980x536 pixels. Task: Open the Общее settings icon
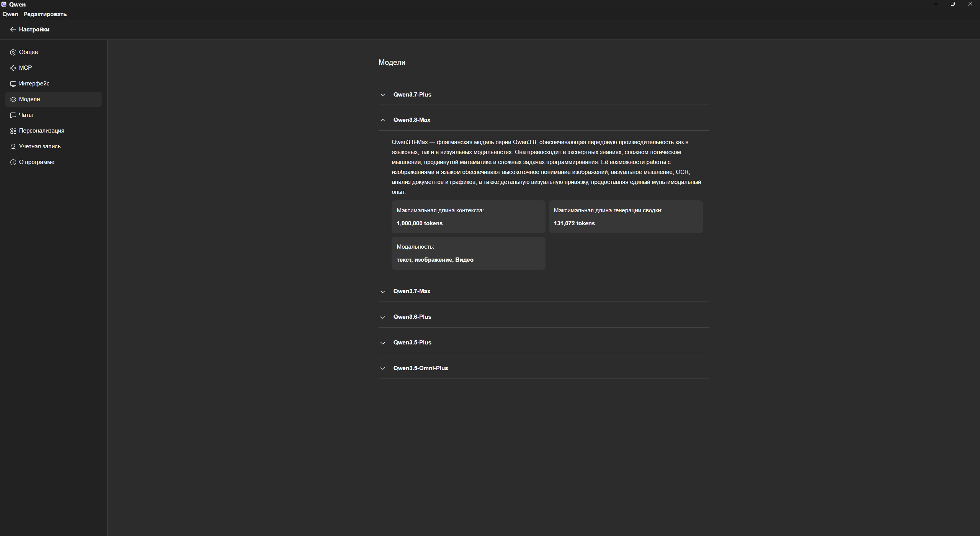click(13, 52)
